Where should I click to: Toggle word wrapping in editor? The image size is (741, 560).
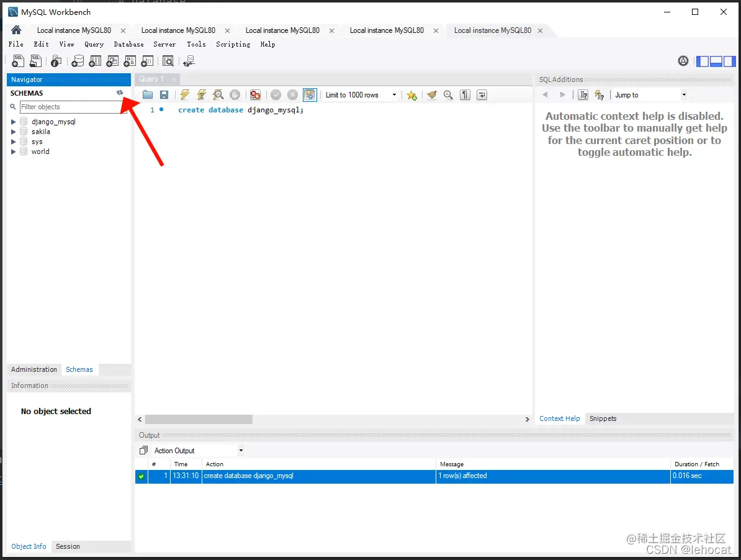point(482,95)
